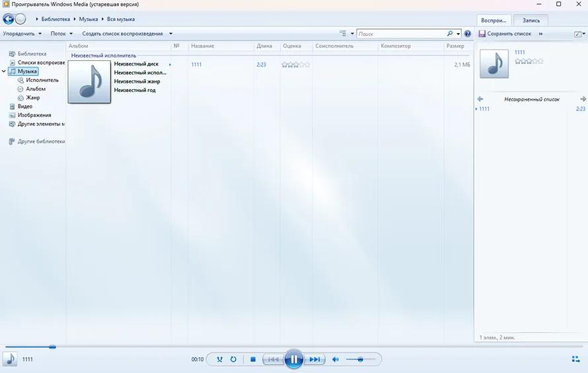Collapse the Музыка tree node
588x373 pixels.
[4, 71]
